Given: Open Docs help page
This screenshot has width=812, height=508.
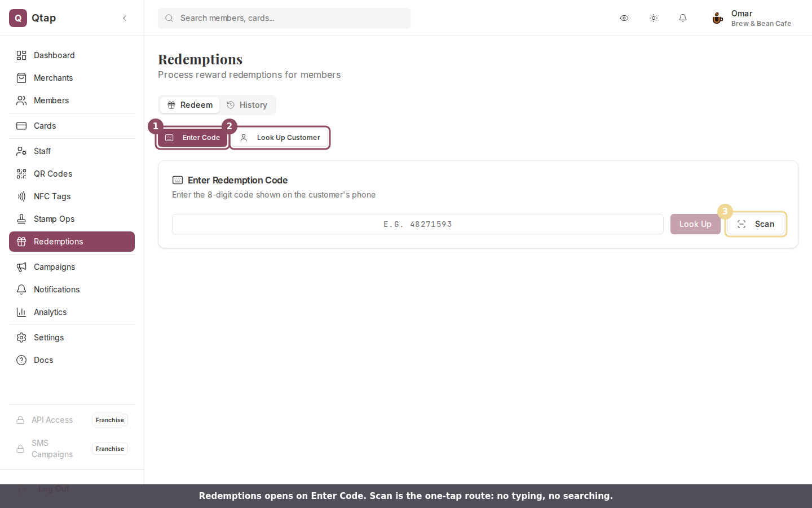Looking at the screenshot, I should [x=72, y=360].
